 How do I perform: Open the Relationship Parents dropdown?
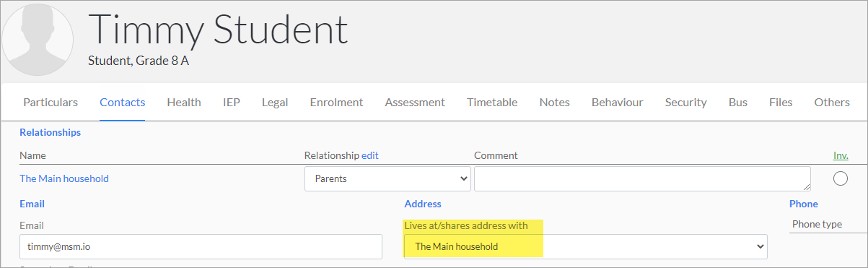coord(387,178)
